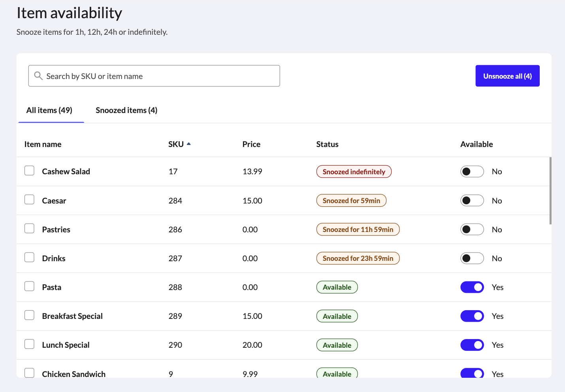This screenshot has width=565, height=392.
Task: Switch the Drinks item back to available
Action: coord(472,258)
